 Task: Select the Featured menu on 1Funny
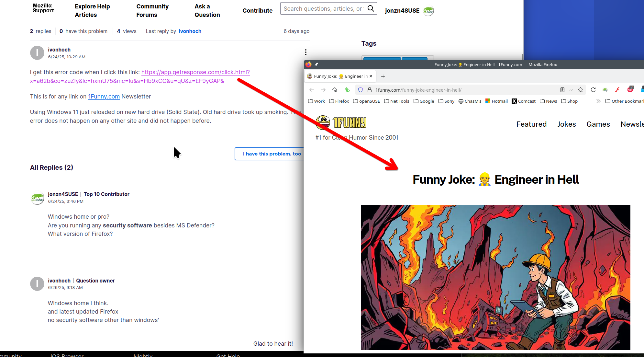531,124
